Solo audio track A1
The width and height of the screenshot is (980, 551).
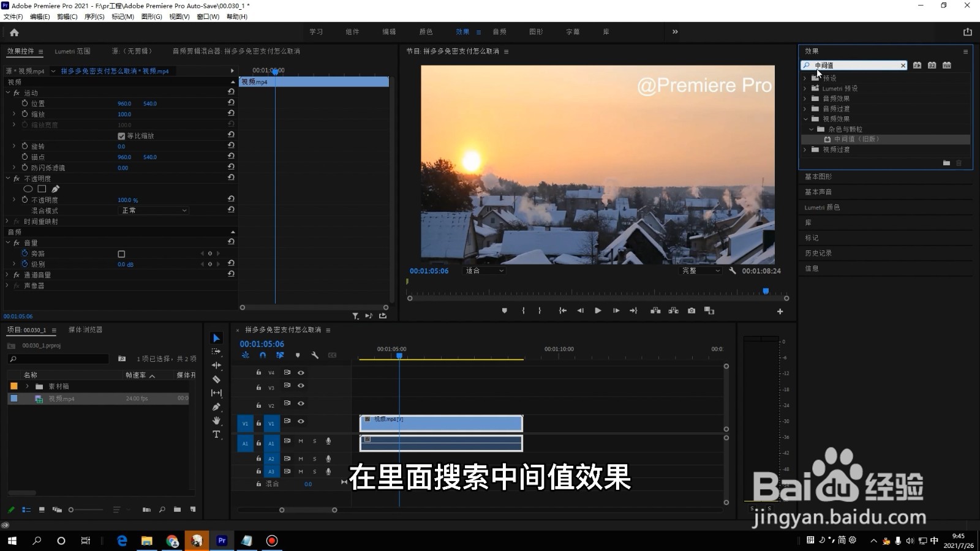click(x=314, y=441)
